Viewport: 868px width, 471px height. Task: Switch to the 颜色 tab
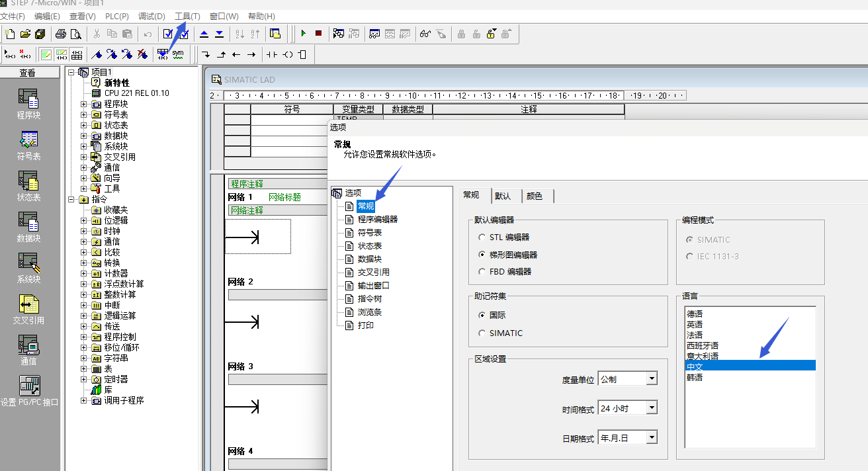point(535,196)
